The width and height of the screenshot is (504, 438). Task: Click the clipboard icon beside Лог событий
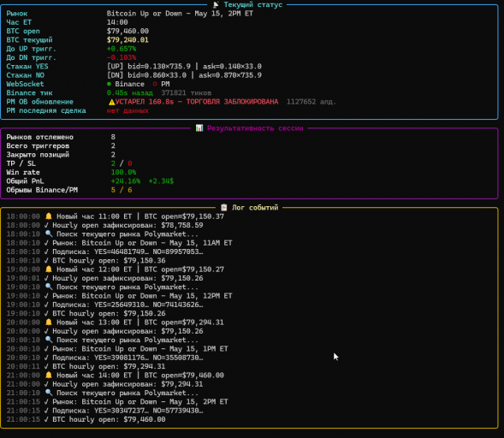tap(224, 208)
